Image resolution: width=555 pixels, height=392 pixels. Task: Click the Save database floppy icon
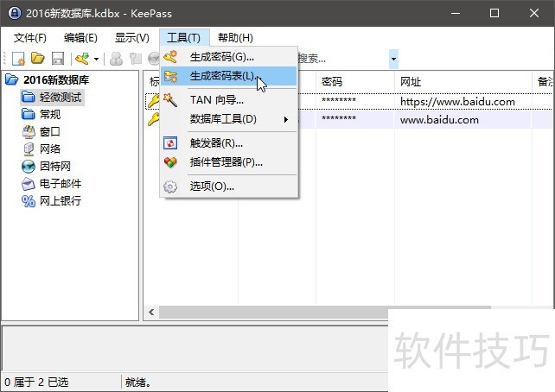(x=58, y=59)
